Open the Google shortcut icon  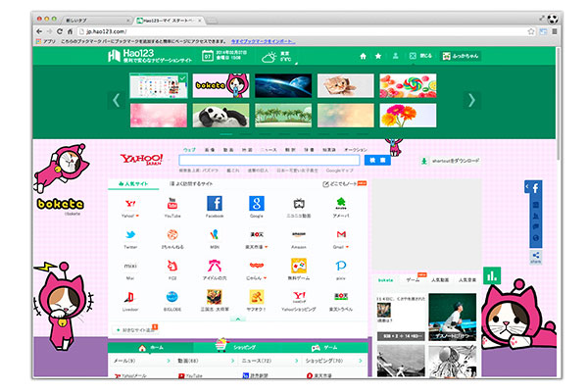tap(257, 204)
